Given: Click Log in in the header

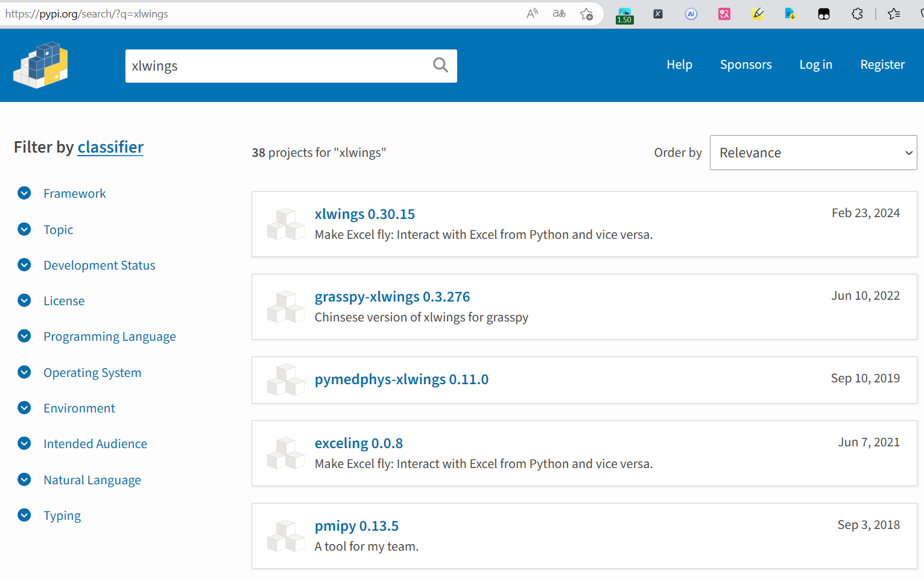Looking at the screenshot, I should tap(815, 65).
